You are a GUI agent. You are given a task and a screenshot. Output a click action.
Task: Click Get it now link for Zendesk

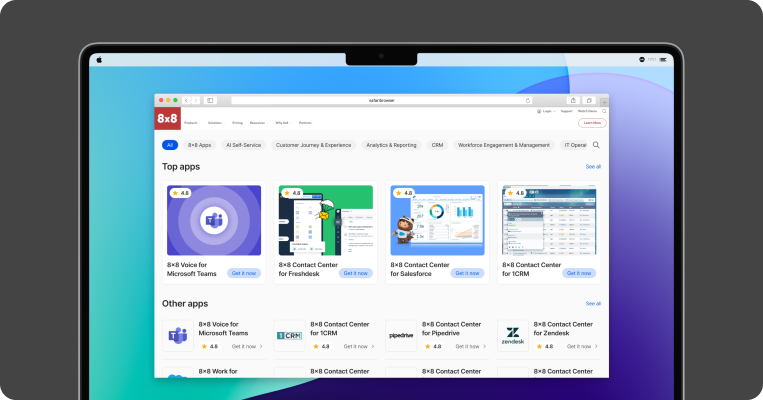point(582,346)
